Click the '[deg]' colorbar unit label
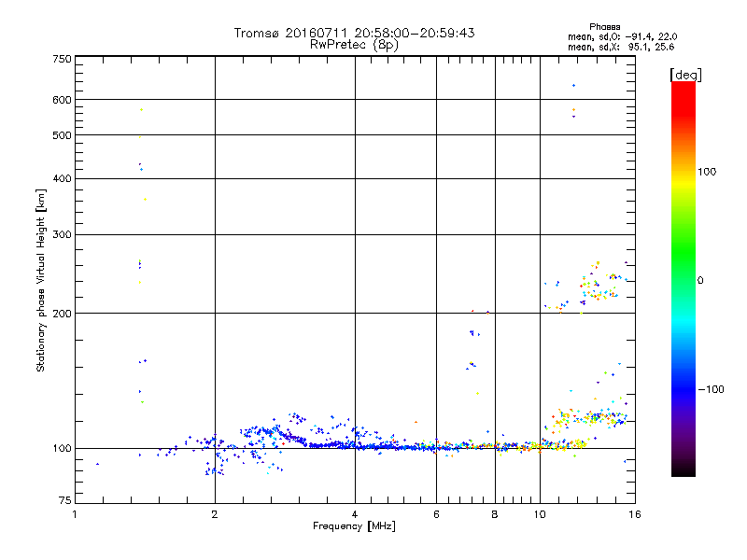 pos(685,75)
